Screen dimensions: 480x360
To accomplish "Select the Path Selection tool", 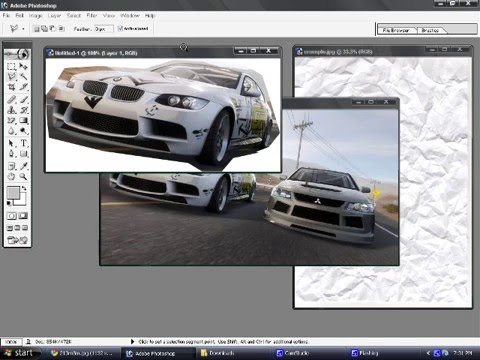I will pyautogui.click(x=11, y=143).
